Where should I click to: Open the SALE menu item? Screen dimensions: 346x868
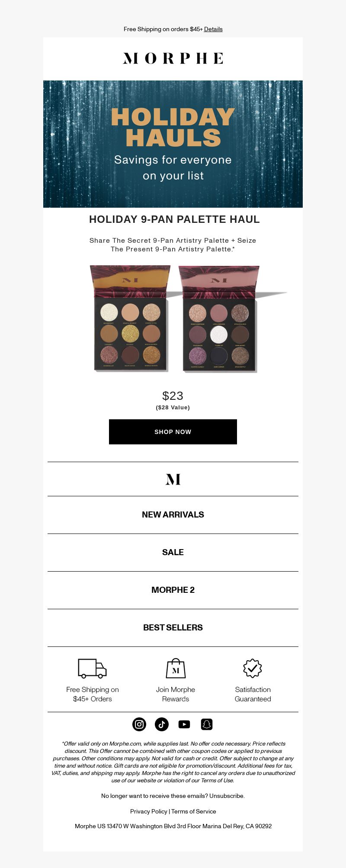tap(173, 552)
